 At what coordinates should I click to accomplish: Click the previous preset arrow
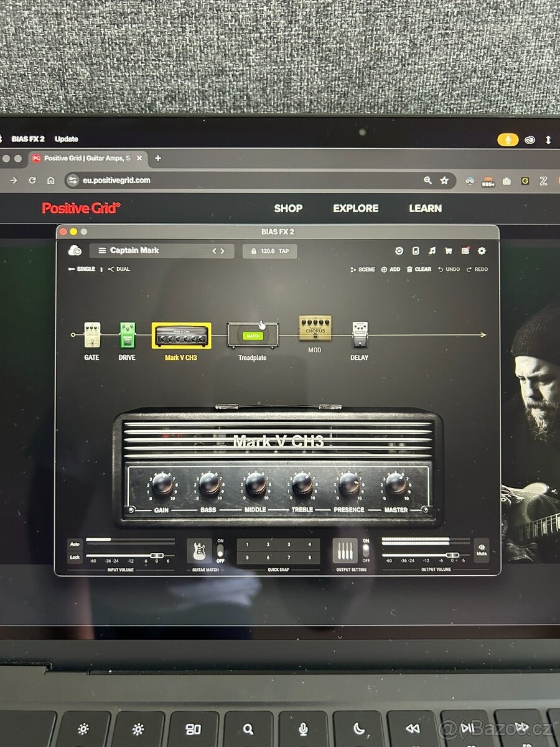215,250
